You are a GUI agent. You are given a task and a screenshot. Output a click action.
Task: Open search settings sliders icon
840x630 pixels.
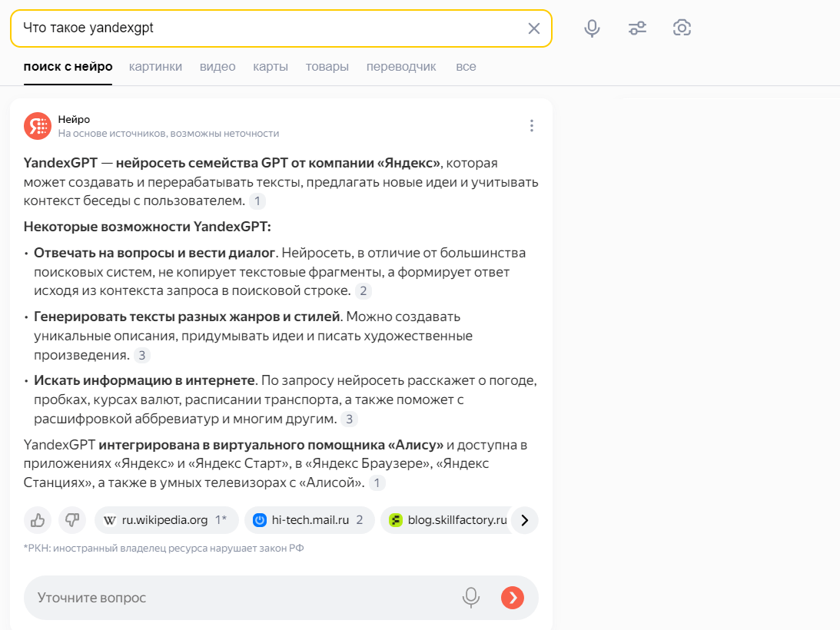[637, 28]
